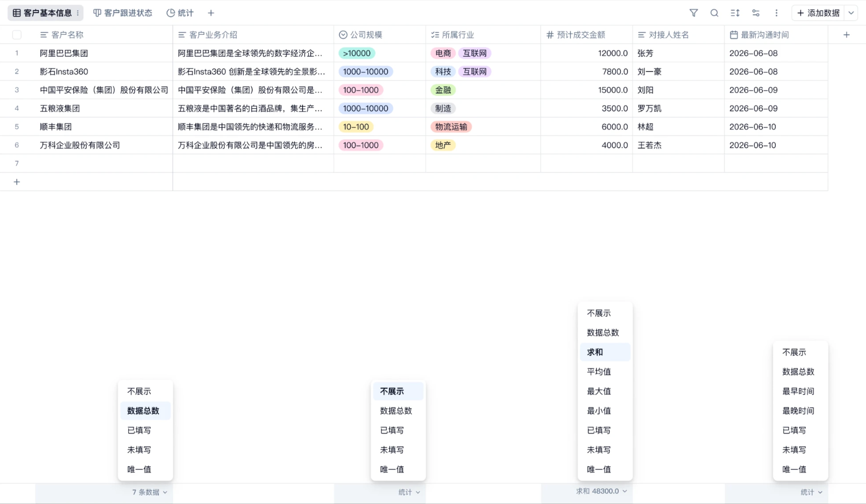Image resolution: width=866 pixels, height=504 pixels.
Task: Select the 刘一豪 contact cell
Action: pos(679,72)
